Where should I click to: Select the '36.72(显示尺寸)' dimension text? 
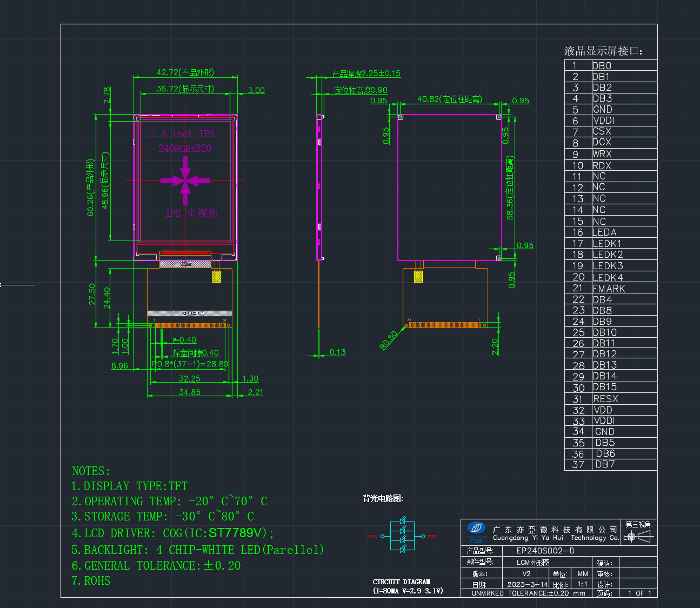(185, 89)
